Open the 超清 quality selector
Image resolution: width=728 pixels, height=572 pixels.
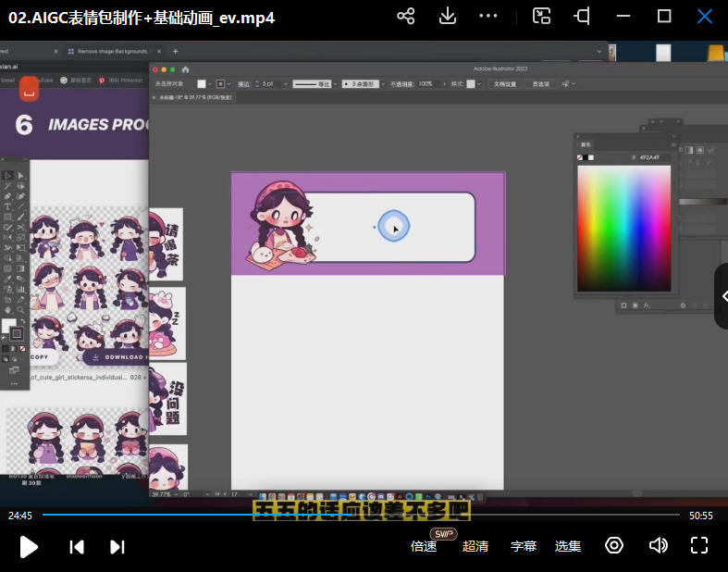pos(475,546)
